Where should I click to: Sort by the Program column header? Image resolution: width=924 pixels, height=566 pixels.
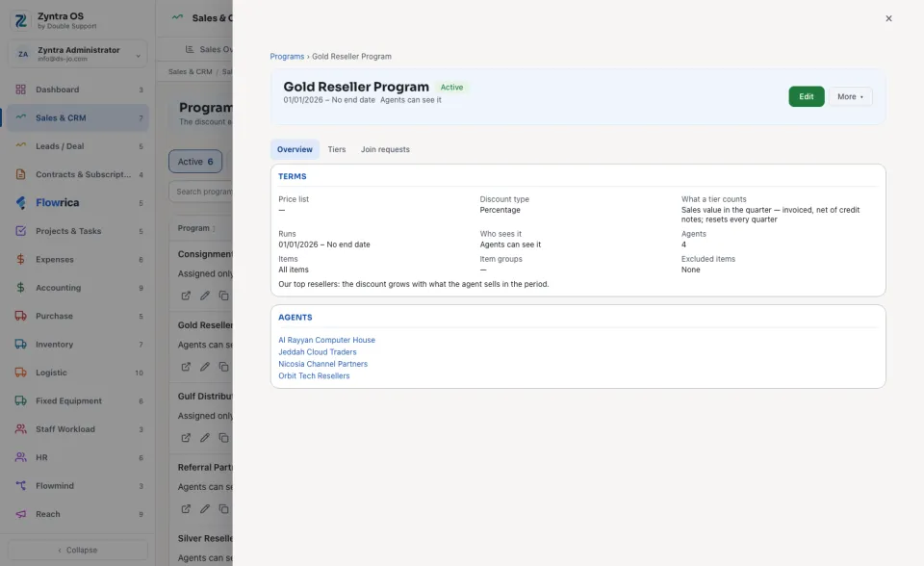coord(196,228)
